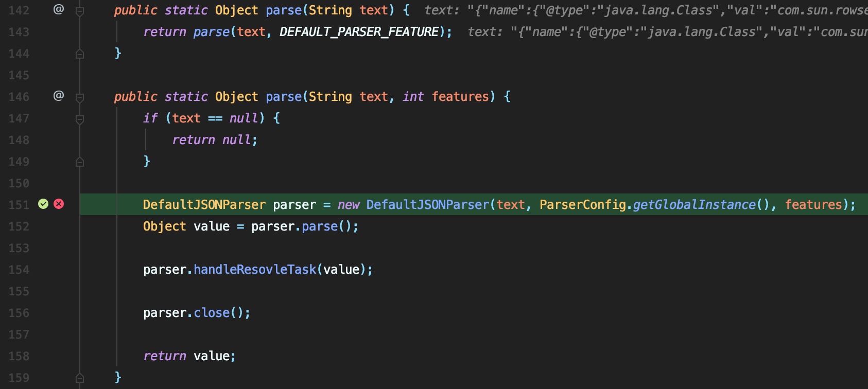
Task: Click ParserConfig class name on line 151
Action: click(583, 205)
